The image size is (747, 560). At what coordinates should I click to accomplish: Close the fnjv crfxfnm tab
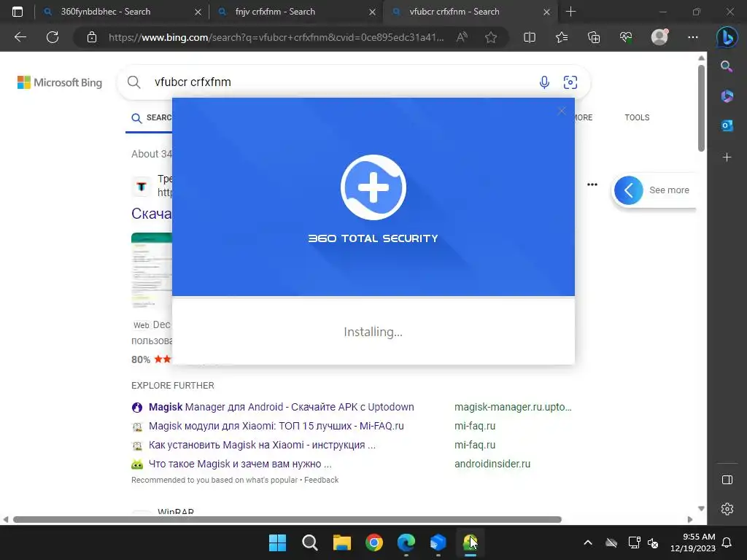point(373,12)
